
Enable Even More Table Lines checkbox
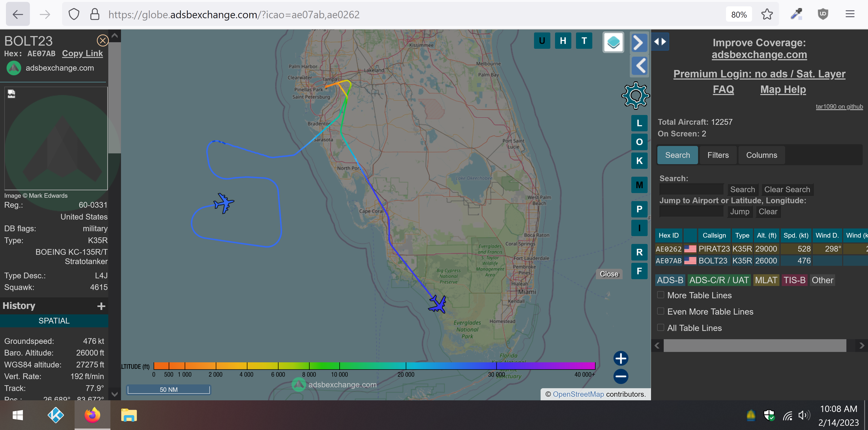point(661,311)
